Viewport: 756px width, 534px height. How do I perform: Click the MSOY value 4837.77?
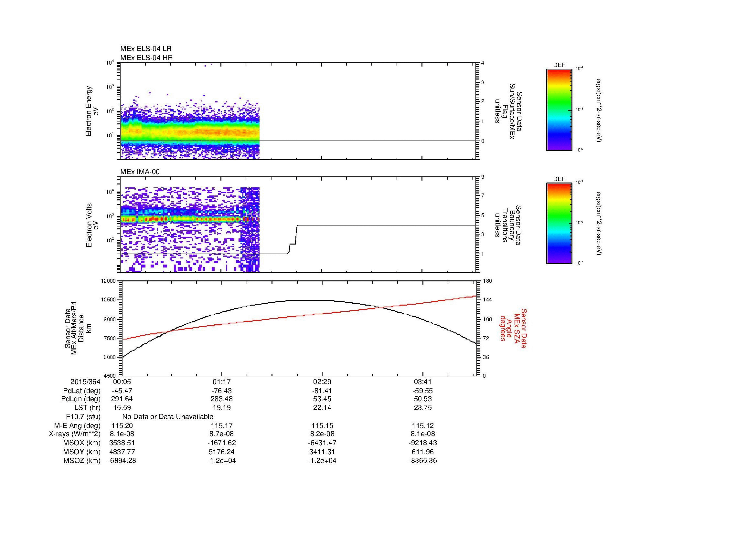pyautogui.click(x=122, y=452)
